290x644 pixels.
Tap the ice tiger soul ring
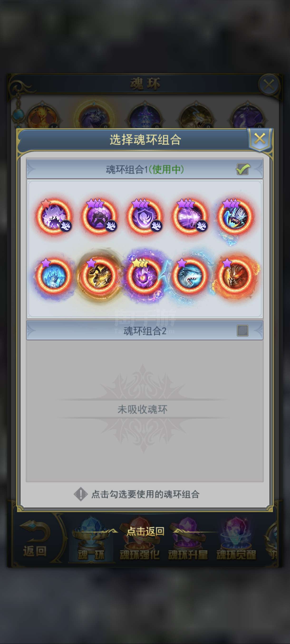pyautogui.click(x=53, y=275)
